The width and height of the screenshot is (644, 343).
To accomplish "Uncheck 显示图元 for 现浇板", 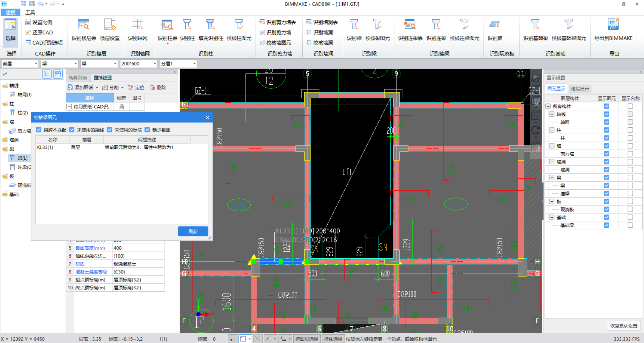I will [x=607, y=209].
